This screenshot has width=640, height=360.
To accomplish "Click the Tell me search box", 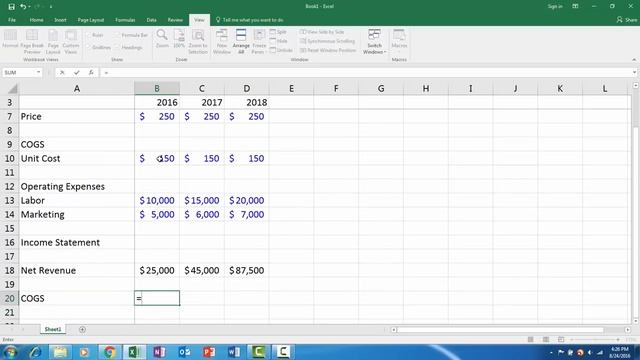I will coord(249,20).
